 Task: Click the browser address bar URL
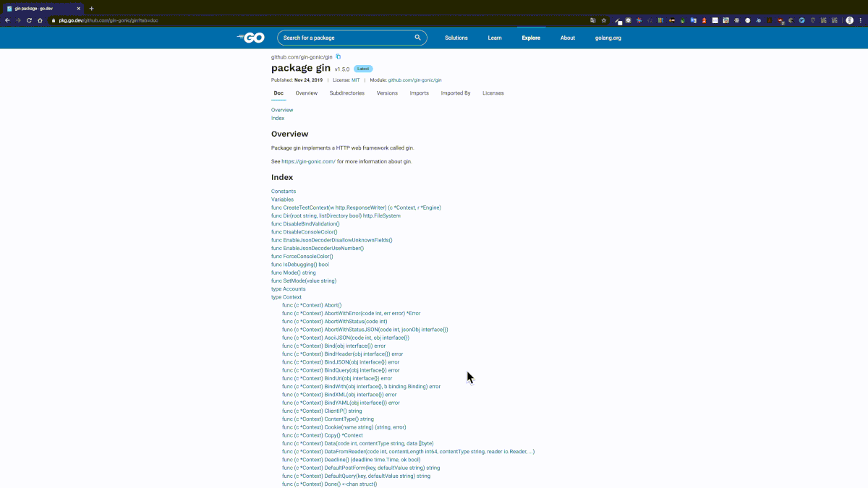click(109, 20)
